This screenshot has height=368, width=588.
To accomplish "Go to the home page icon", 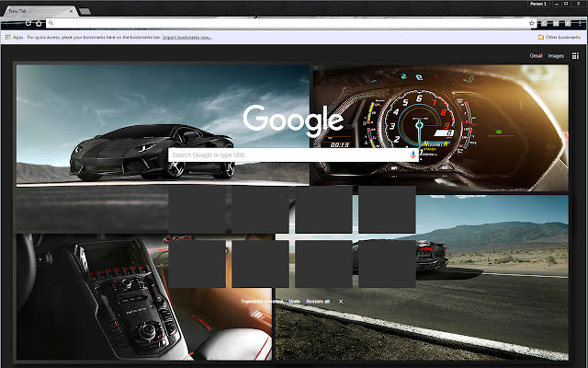I will 39,23.
